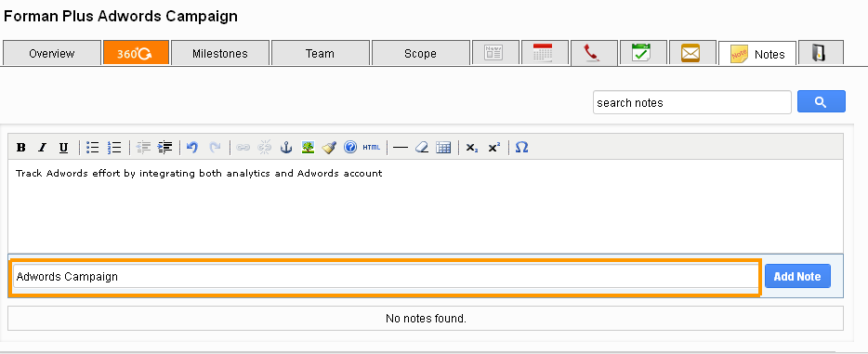
Task: Click the outdent icon
Action: [x=143, y=147]
